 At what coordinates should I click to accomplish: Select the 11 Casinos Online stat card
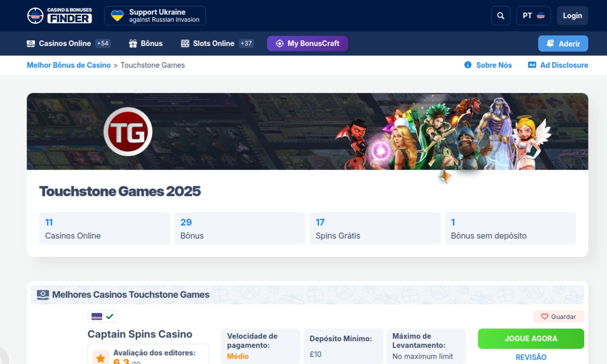(x=104, y=228)
